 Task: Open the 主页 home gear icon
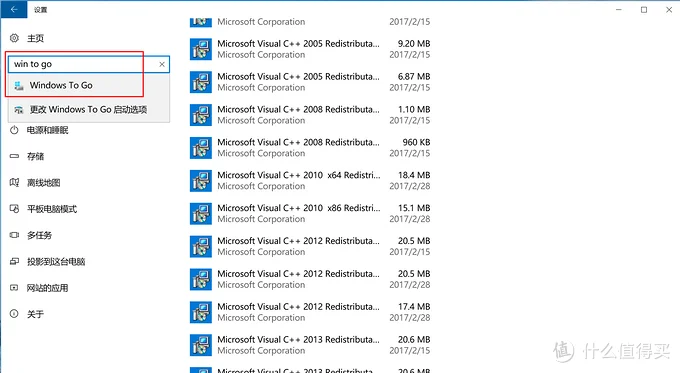(14, 38)
